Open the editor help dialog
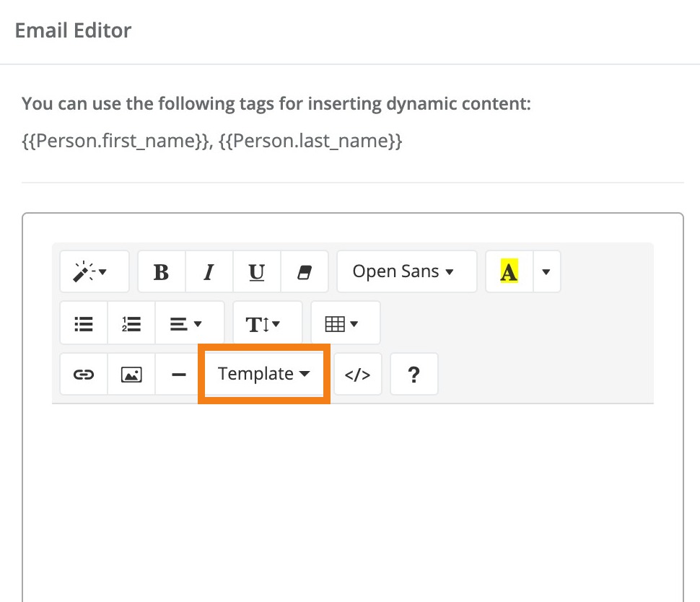700x602 pixels. (414, 374)
